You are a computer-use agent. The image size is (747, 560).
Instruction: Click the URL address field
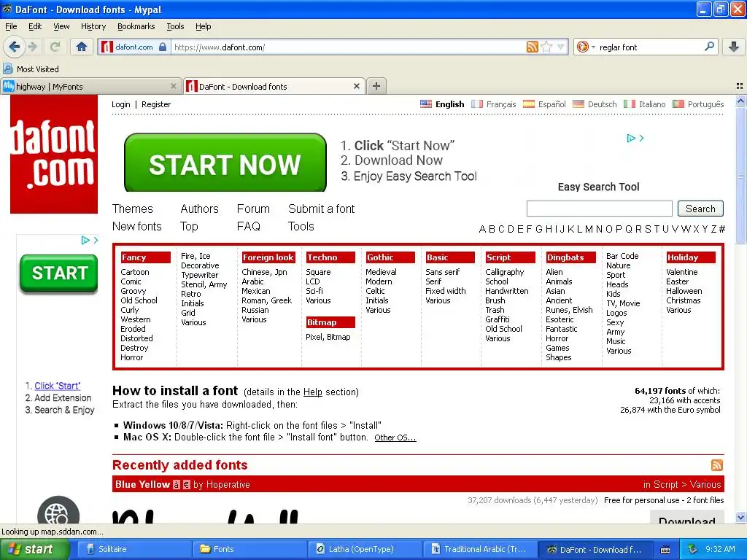348,47
